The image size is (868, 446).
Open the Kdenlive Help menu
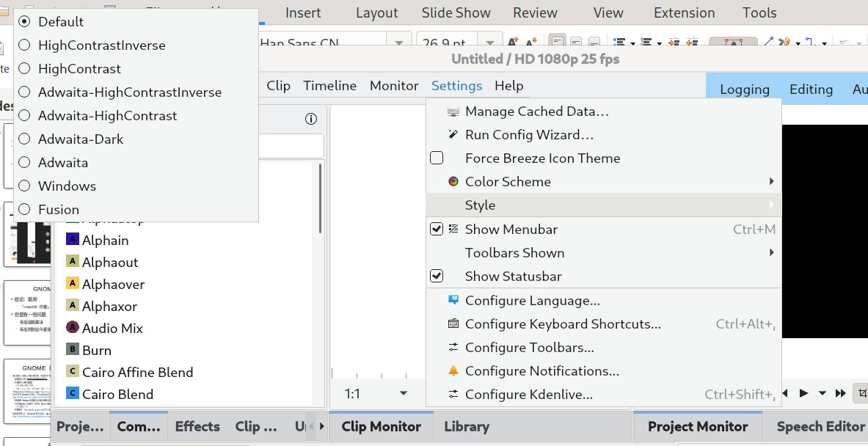point(508,86)
